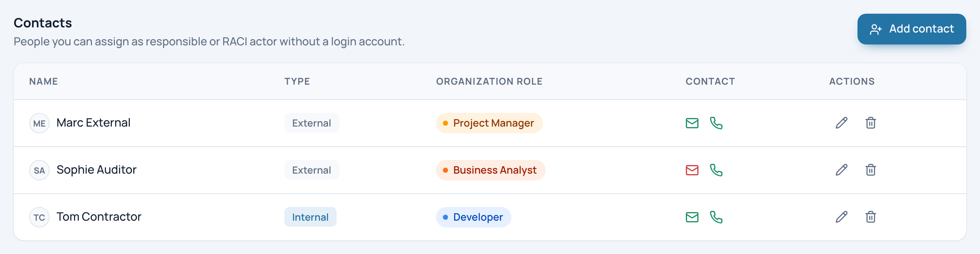This screenshot has width=980, height=254.
Task: Click External type badge for Marc External
Action: (312, 123)
